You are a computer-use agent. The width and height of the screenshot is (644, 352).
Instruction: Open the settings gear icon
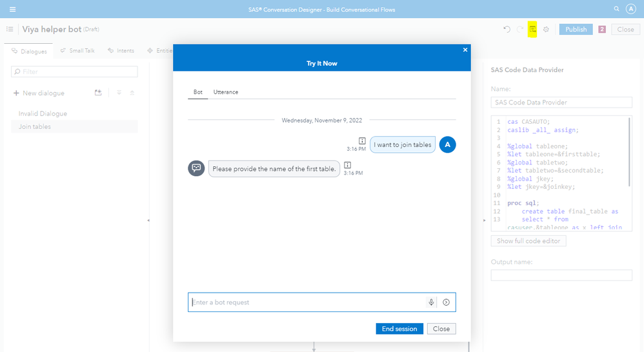(546, 29)
